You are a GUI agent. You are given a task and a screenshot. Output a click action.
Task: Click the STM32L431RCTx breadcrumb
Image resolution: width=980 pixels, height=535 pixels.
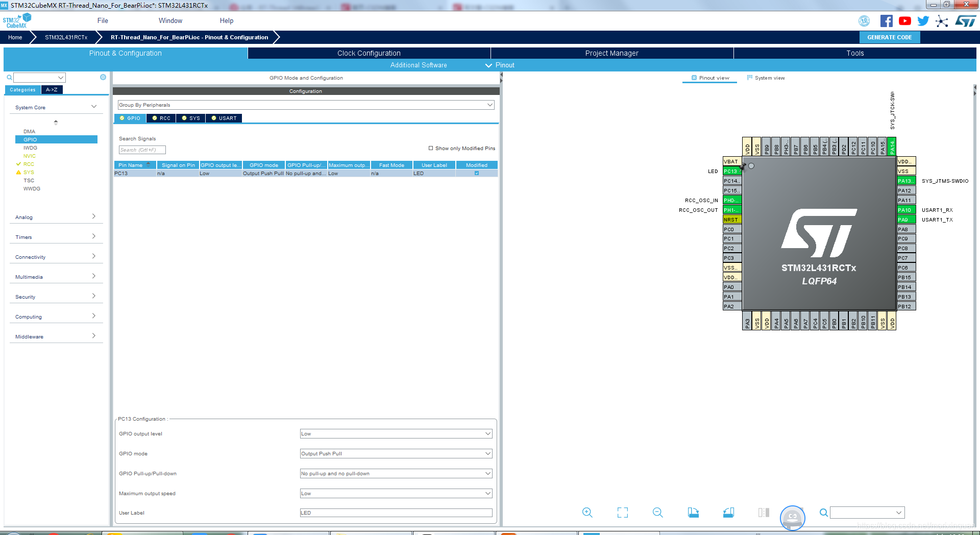66,37
